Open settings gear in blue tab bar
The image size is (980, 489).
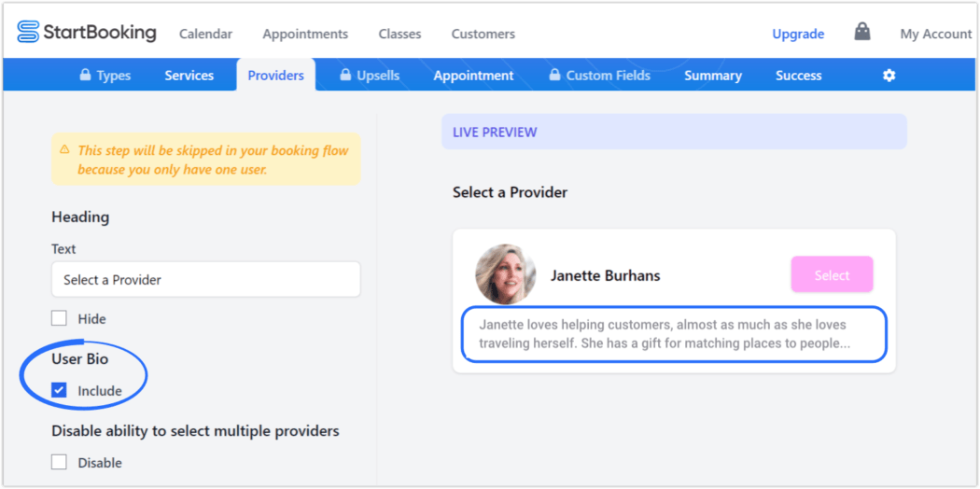(889, 76)
